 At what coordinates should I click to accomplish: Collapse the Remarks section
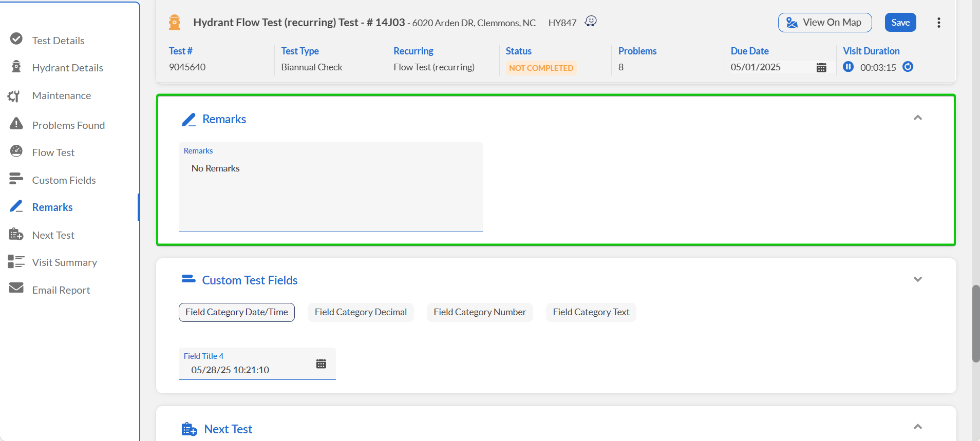(917, 118)
